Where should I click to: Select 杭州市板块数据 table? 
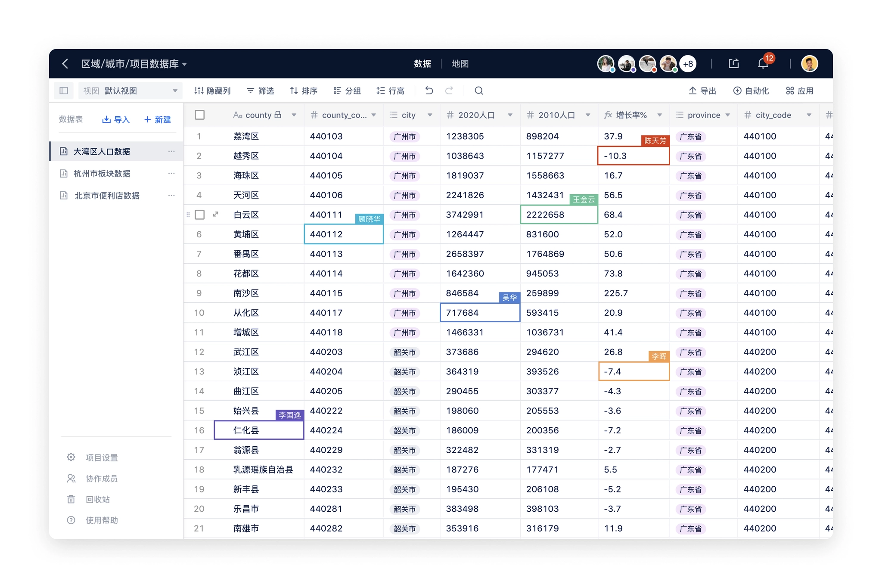point(102,174)
